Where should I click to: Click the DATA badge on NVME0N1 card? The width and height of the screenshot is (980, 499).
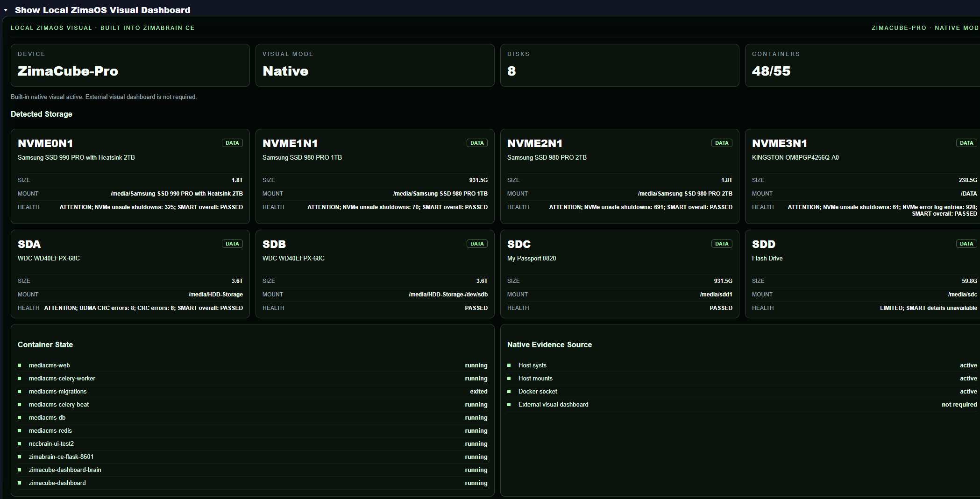[232, 143]
